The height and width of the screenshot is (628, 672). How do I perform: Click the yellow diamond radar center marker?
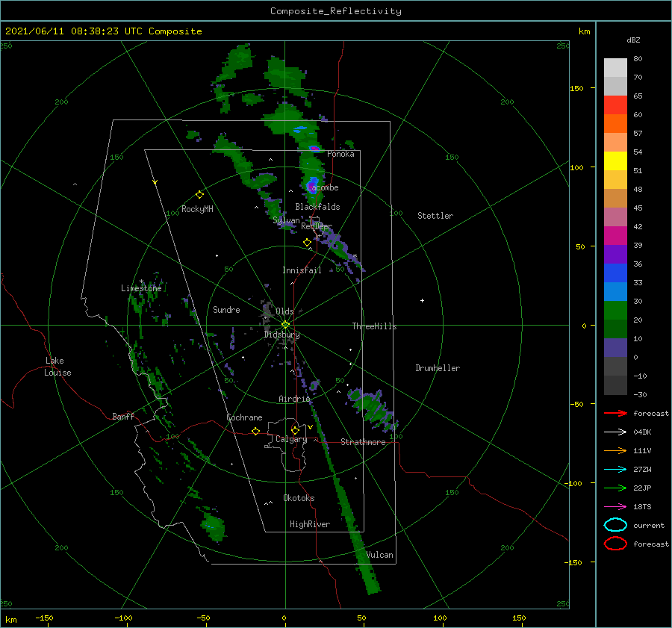point(285,325)
